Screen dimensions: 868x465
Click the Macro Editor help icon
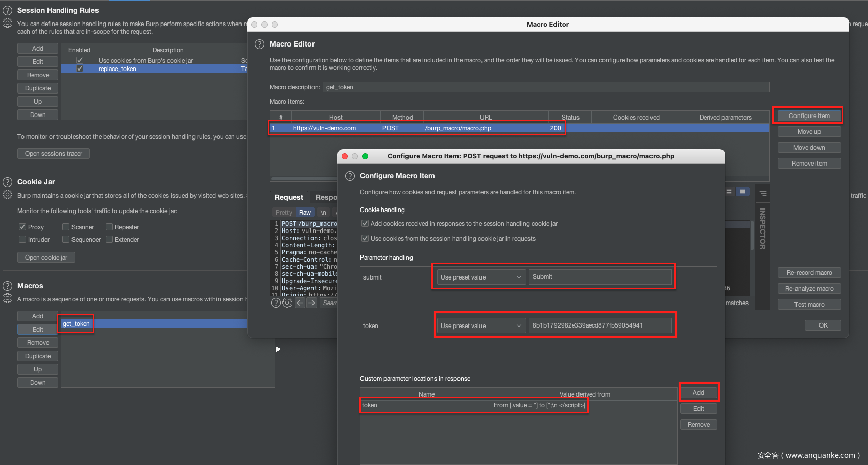(259, 44)
